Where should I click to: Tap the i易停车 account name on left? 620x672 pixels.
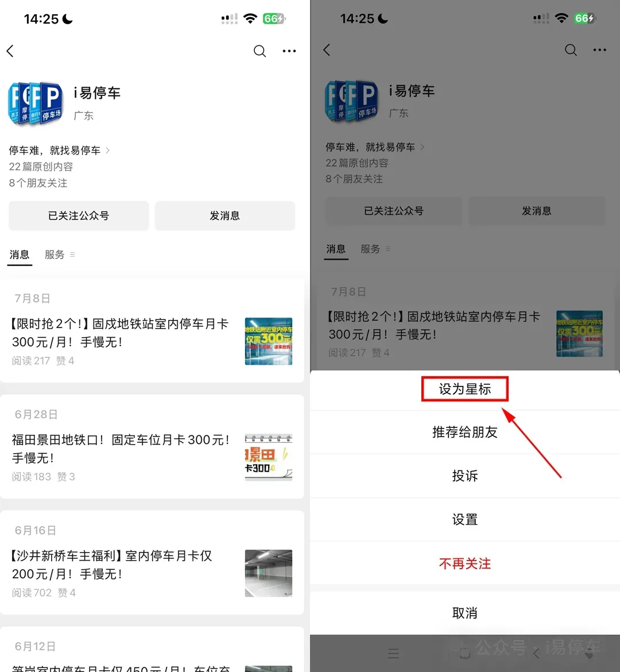click(x=97, y=93)
